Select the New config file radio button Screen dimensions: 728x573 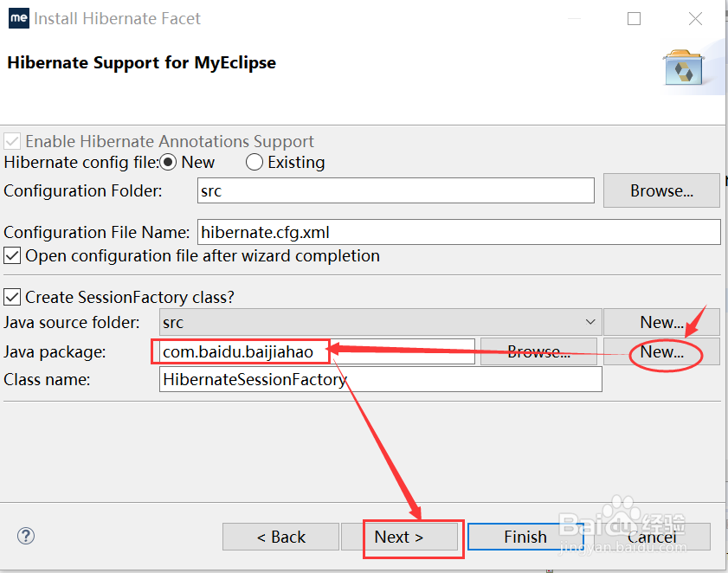(x=169, y=162)
